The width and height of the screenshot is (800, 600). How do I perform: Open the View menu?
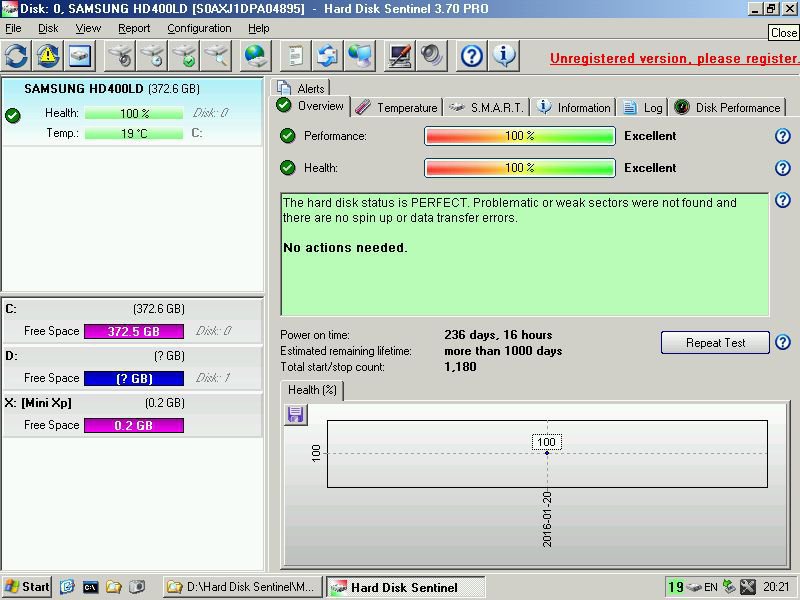(x=88, y=29)
